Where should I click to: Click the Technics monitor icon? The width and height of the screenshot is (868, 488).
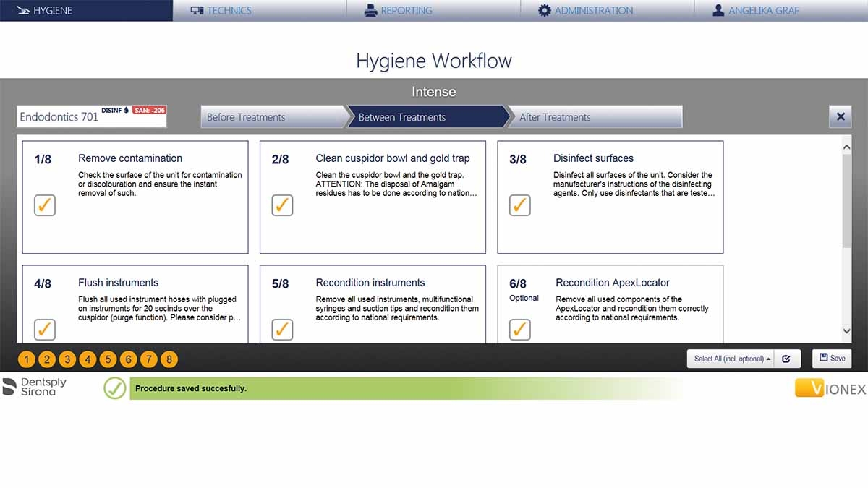[197, 11]
